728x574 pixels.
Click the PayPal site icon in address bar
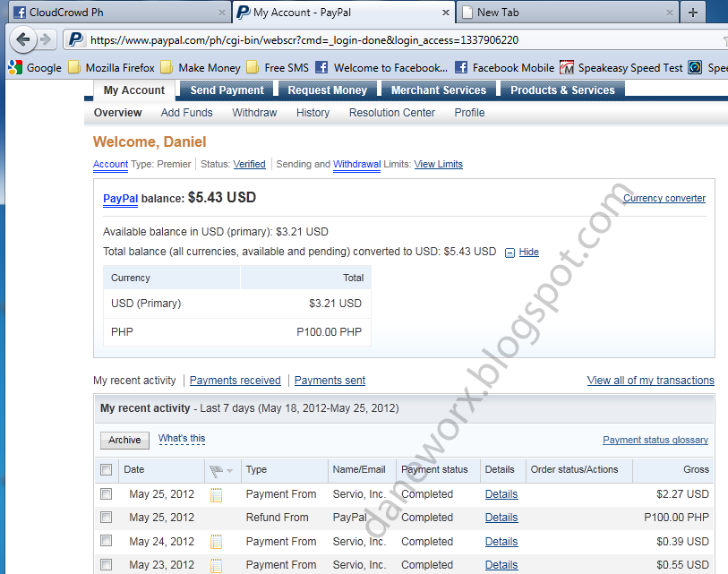[76, 40]
